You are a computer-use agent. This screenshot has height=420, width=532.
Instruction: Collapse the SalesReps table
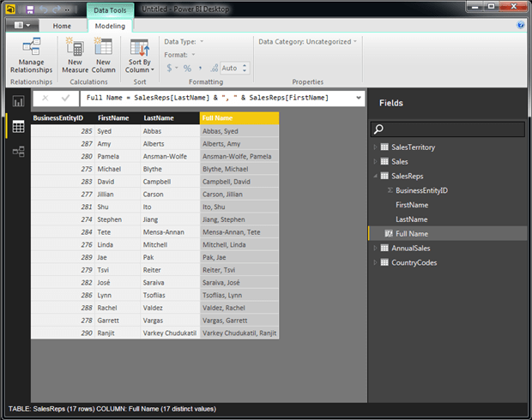coord(375,176)
